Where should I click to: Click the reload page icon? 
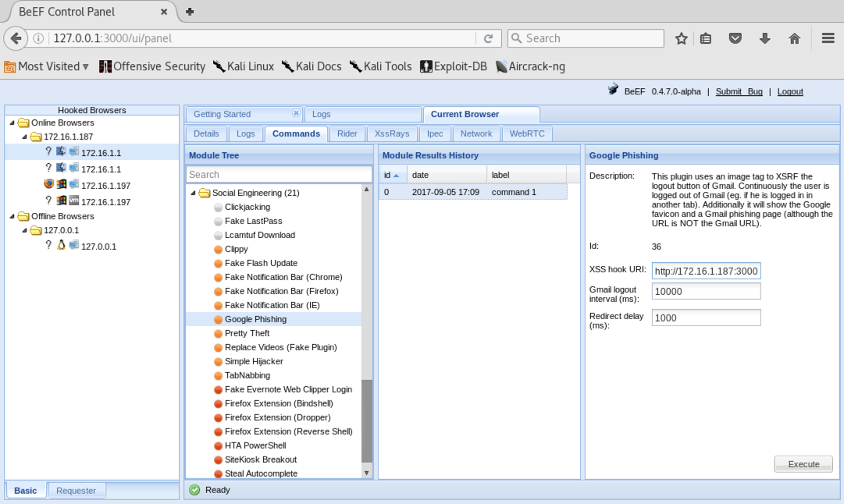(488, 38)
